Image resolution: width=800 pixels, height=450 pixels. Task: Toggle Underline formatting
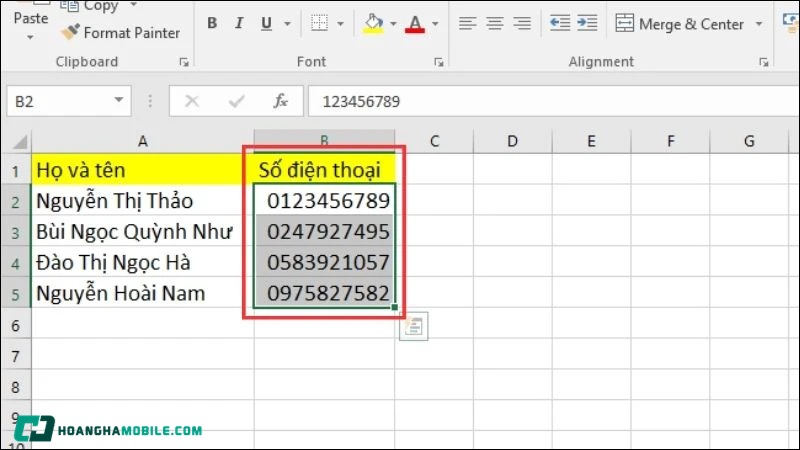266,23
